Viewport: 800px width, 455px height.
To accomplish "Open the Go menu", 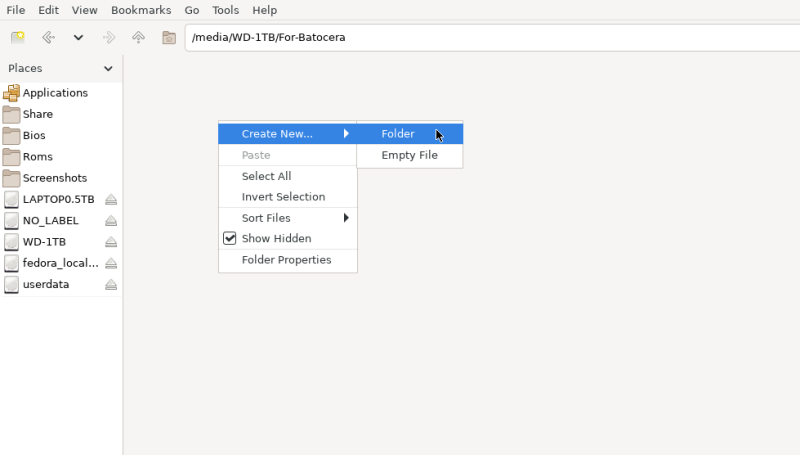I will click(192, 10).
